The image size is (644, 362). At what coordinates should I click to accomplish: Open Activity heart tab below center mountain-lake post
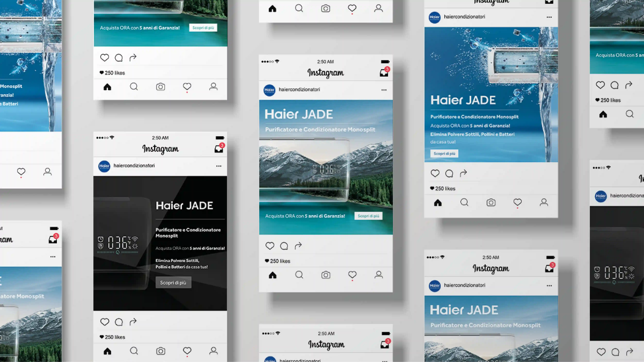352,275
